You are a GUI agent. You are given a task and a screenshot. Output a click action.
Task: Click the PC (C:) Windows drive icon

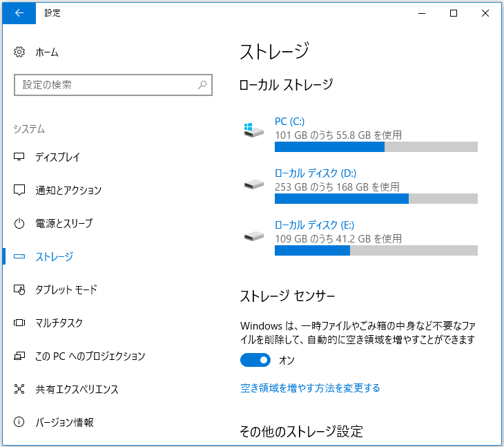(x=253, y=131)
